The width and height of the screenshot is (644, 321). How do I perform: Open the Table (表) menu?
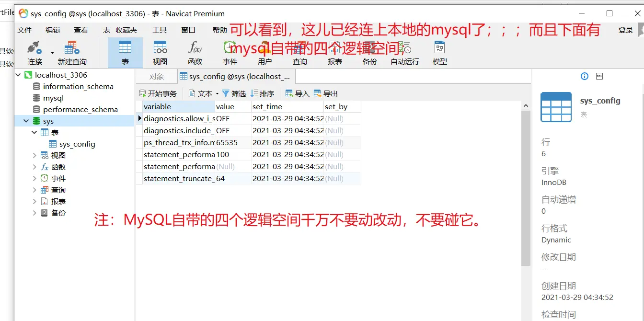(106, 30)
